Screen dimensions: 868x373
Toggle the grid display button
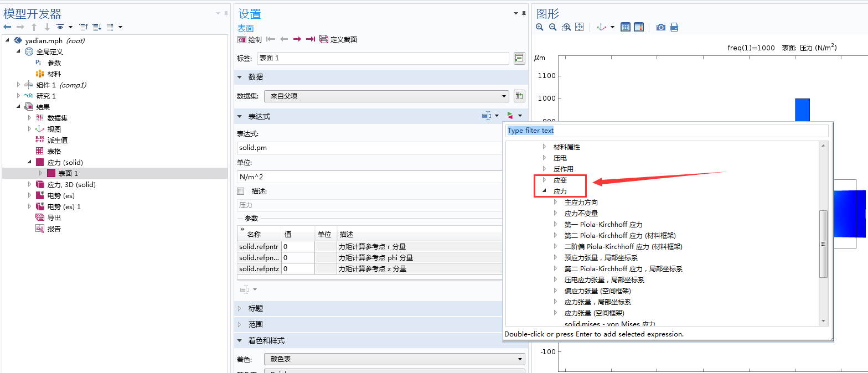(626, 27)
